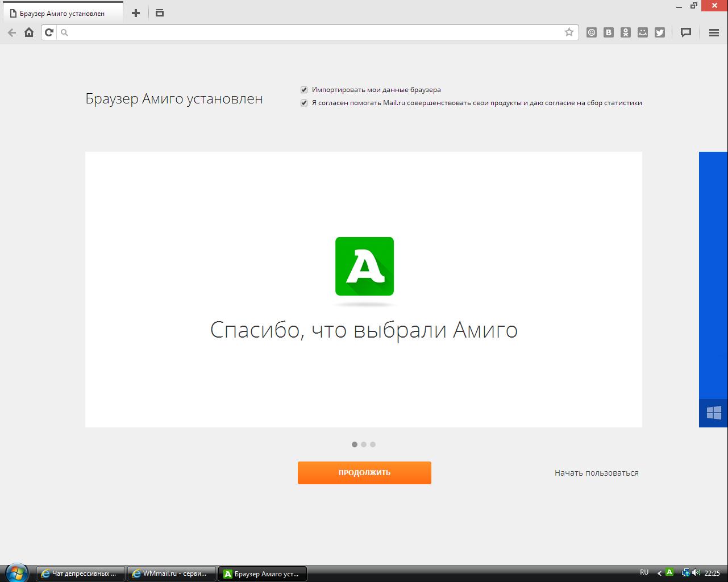The image size is (728, 582).
Task: Select 'Браузер Амиго уст...' taskbar item
Action: pos(263,573)
